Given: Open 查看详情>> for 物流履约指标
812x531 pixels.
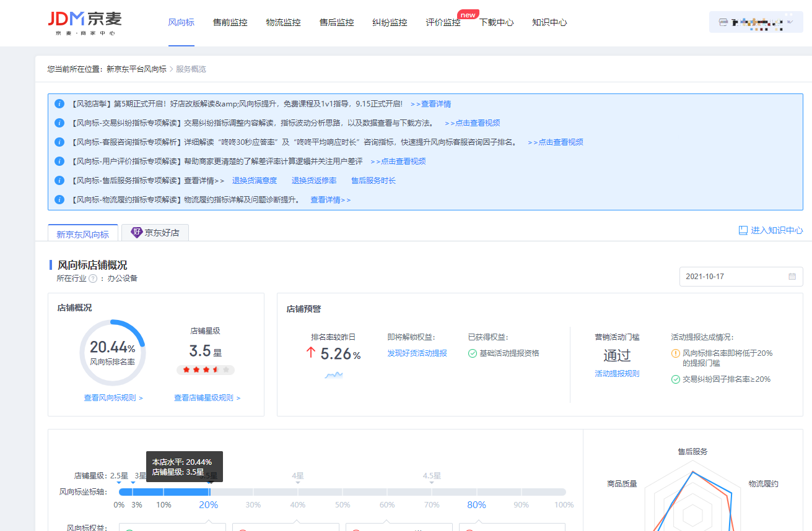Looking at the screenshot, I should (x=331, y=200).
